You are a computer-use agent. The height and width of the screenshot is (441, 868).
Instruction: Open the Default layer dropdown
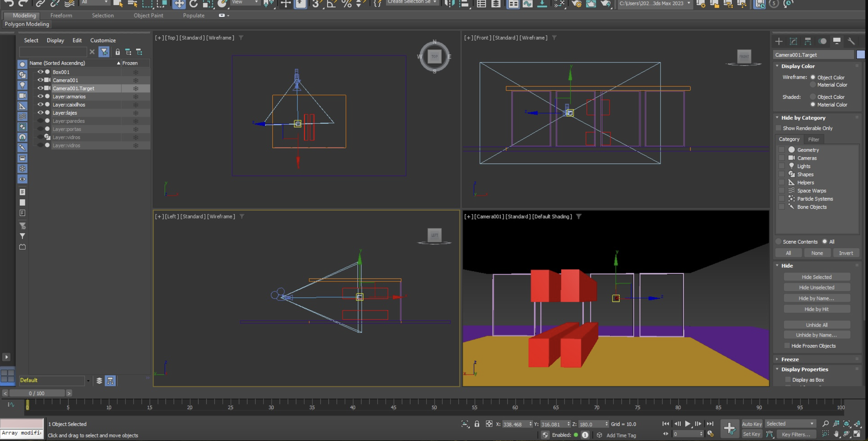point(88,380)
